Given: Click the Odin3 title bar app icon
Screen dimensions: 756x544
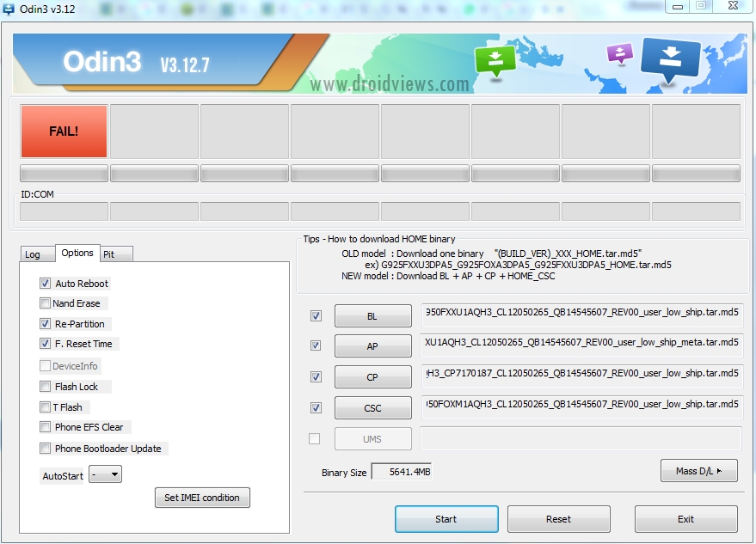Looking at the screenshot, I should coord(9,9).
